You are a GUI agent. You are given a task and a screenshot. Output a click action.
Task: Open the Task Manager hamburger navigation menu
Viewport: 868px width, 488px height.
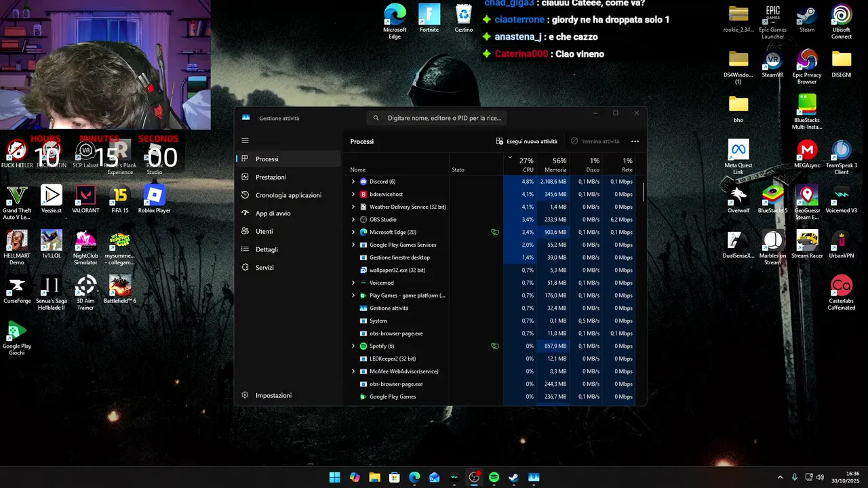(x=245, y=141)
